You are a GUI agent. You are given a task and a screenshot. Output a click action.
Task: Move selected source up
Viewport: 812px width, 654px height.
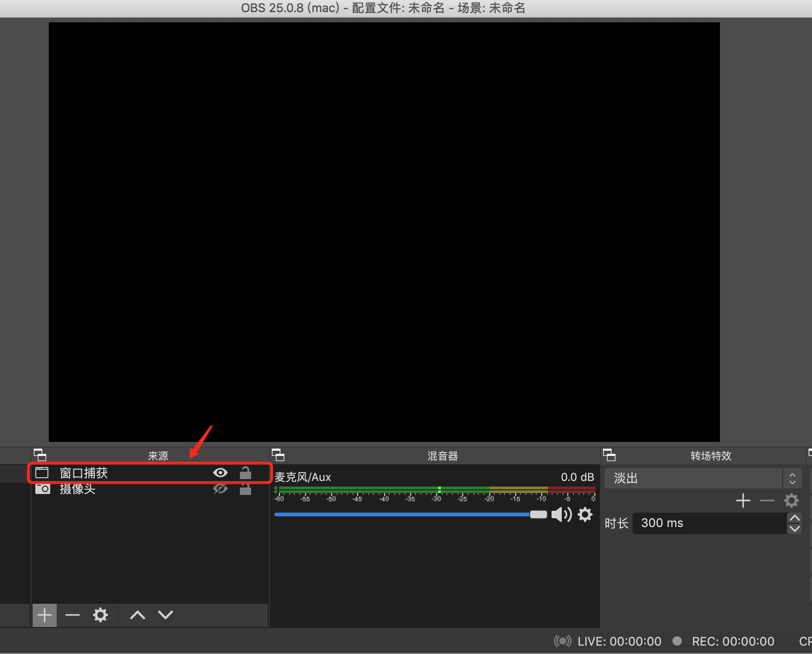pos(138,615)
